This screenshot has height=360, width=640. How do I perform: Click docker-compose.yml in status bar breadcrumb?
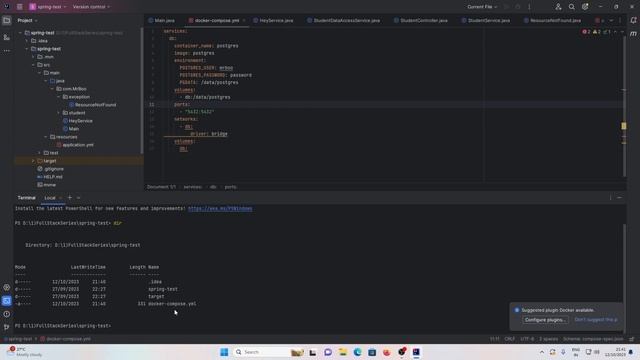pyautogui.click(x=65, y=339)
